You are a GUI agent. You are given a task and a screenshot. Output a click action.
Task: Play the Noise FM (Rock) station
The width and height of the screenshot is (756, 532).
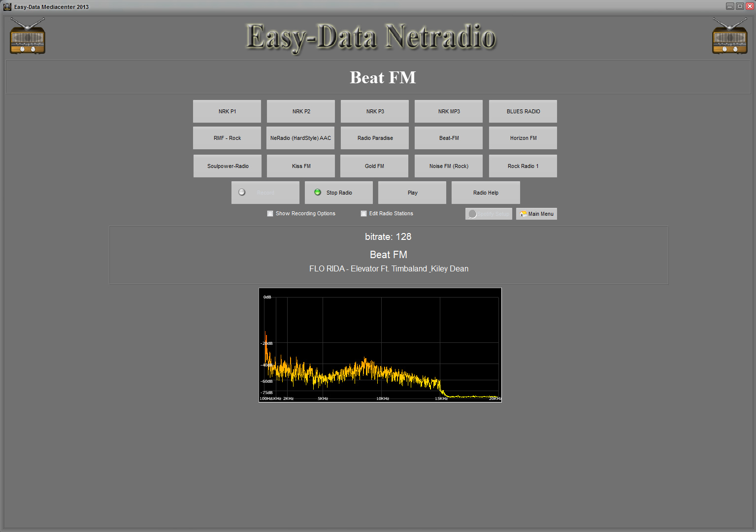(449, 166)
